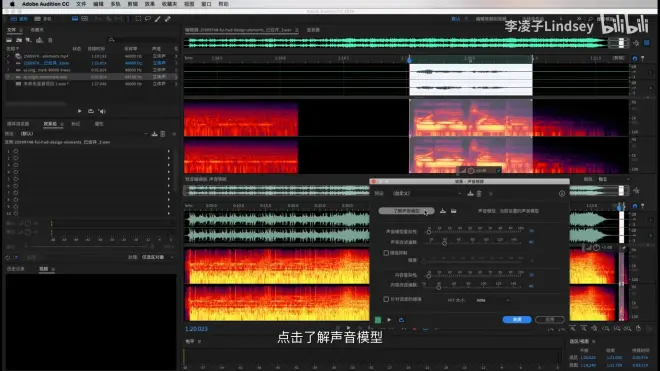This screenshot has width=660, height=371.
Task: Toggle power for effect slot 3
Action: click(16, 165)
